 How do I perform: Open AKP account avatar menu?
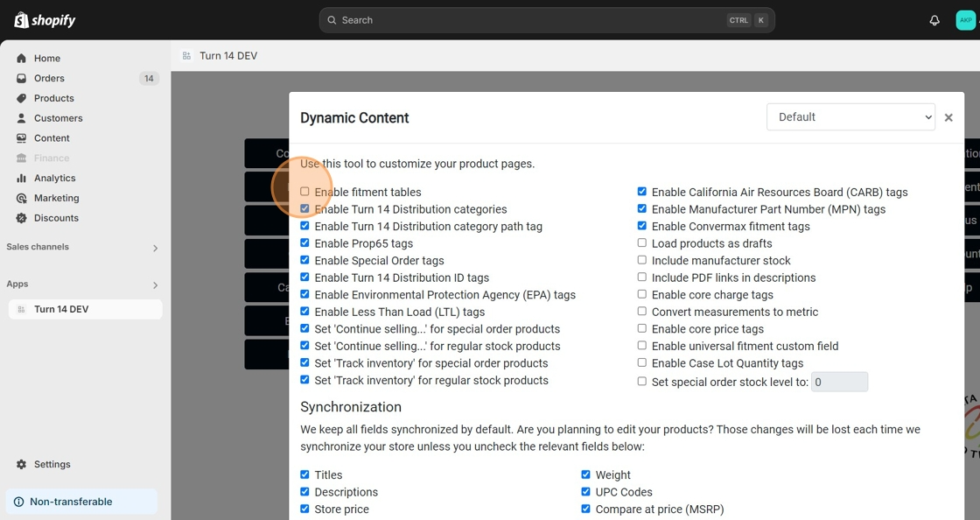pos(966,20)
